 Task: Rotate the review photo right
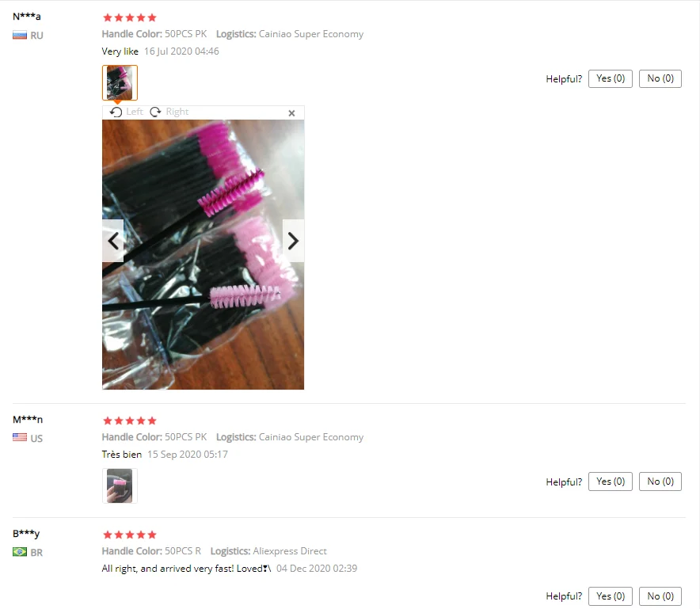pyautogui.click(x=169, y=112)
